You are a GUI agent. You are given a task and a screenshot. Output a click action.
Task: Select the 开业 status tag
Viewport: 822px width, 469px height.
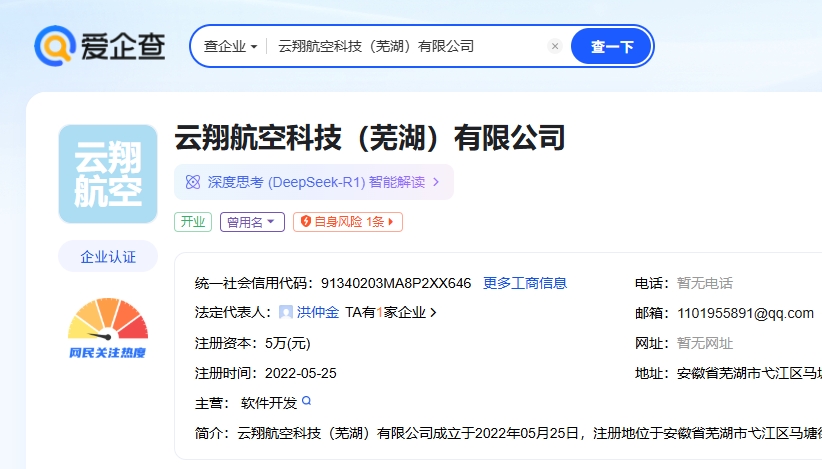193,222
